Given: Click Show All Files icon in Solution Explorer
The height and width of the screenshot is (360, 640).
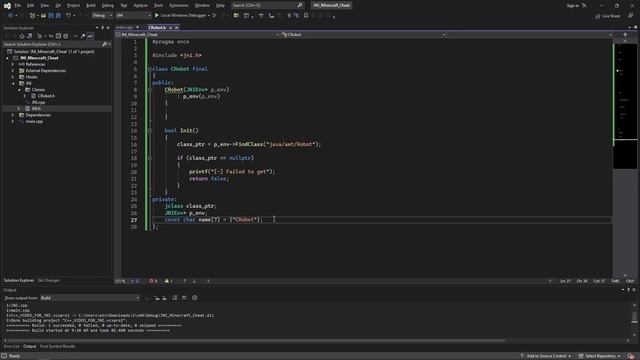Looking at the screenshot, I should (66, 36).
